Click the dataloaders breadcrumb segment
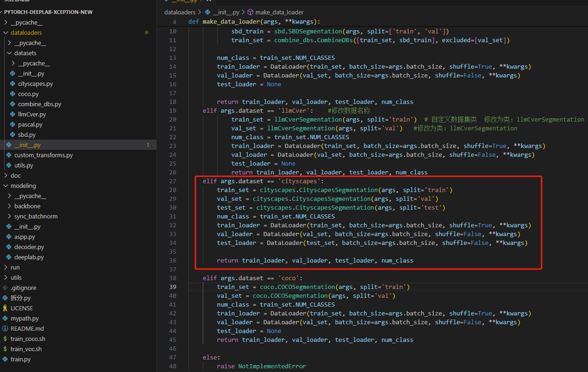Screen dimensions: 588x372 point(180,13)
